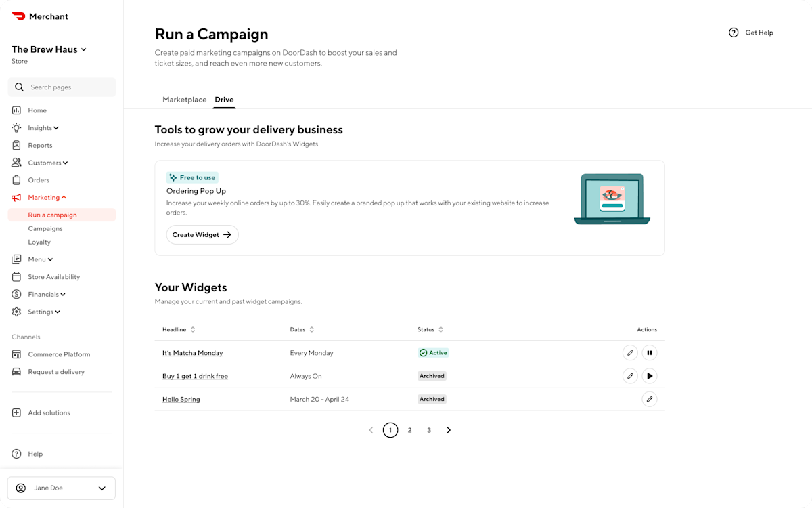Click the Get Help question mark icon

734,33
